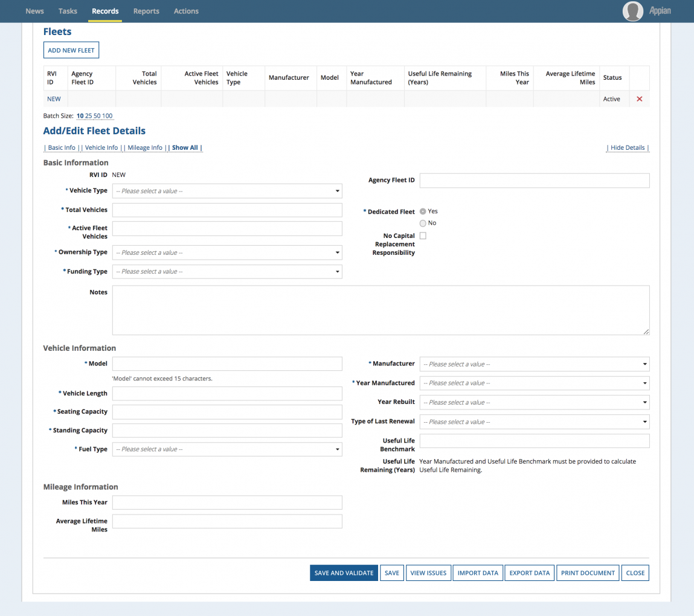694x616 pixels.
Task: Click IMPORT DATA button
Action: [x=478, y=573]
